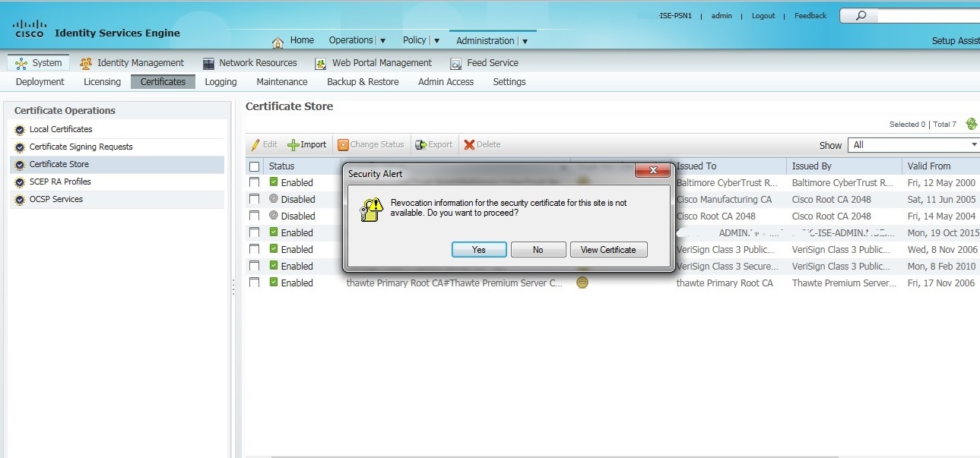The width and height of the screenshot is (980, 458).
Task: Click the Edit pencil icon
Action: point(255,144)
